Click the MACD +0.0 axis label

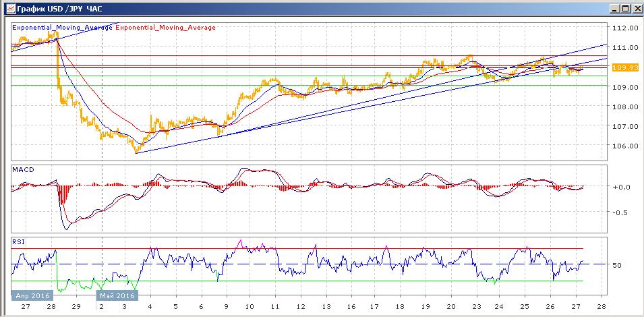622,187
